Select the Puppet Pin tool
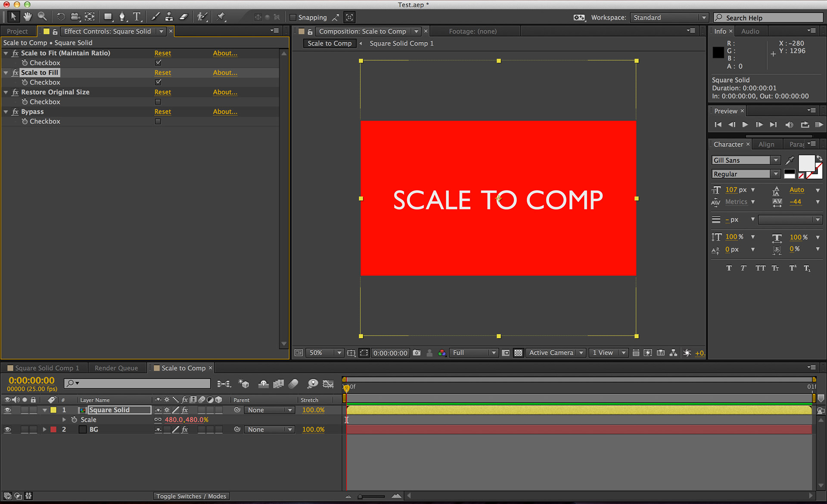 tap(221, 17)
